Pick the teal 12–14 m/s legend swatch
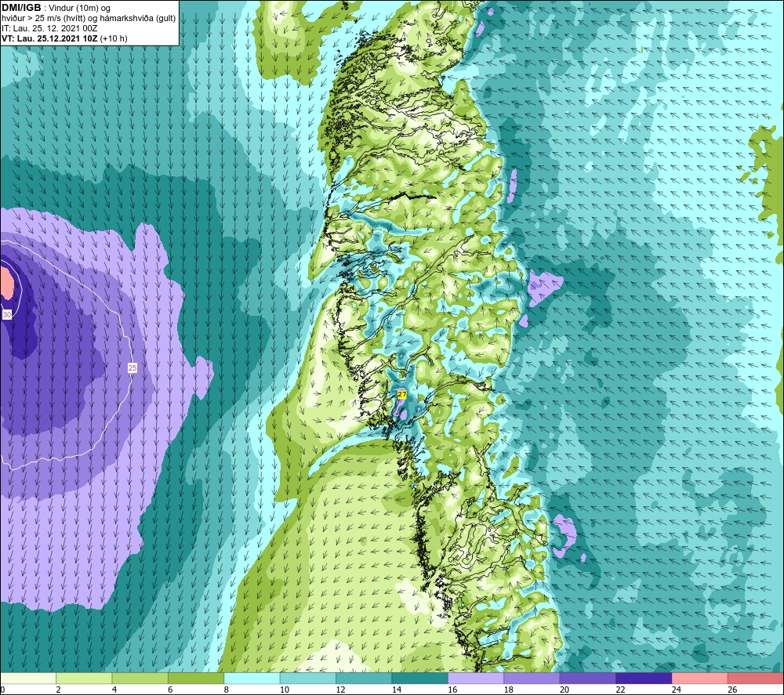784x695 pixels. click(x=364, y=678)
